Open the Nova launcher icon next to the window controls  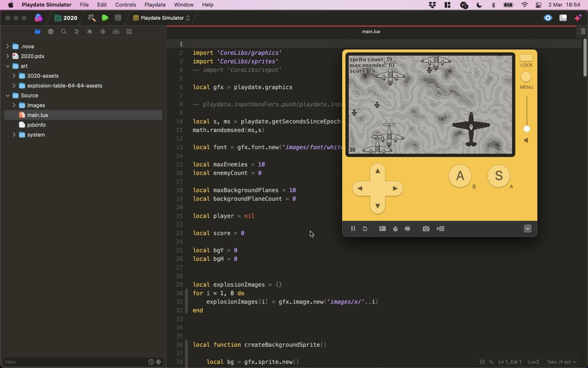[39, 18]
